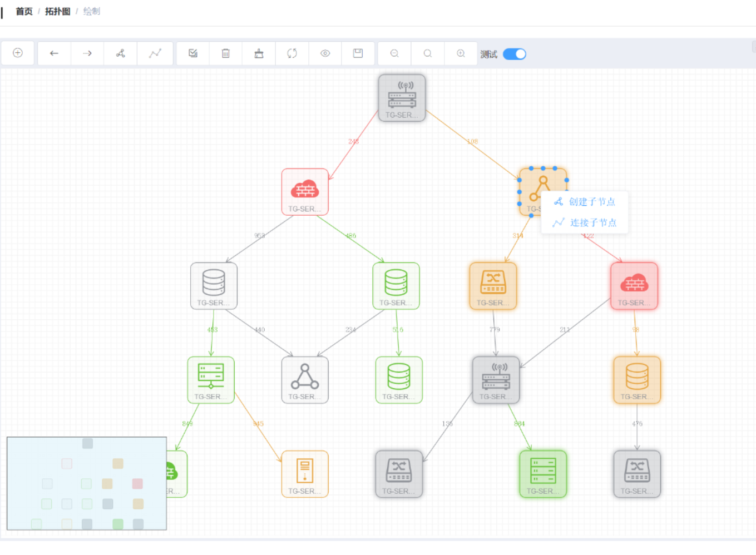
Task: Select red firewall node at end of edge 122
Action: pyautogui.click(x=634, y=286)
